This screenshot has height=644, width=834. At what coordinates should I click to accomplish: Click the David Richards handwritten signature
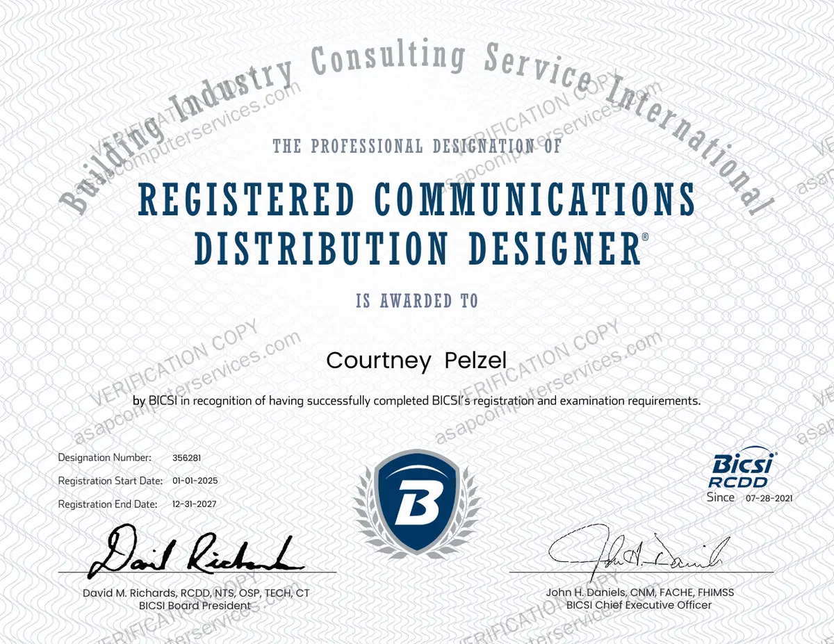(195, 552)
